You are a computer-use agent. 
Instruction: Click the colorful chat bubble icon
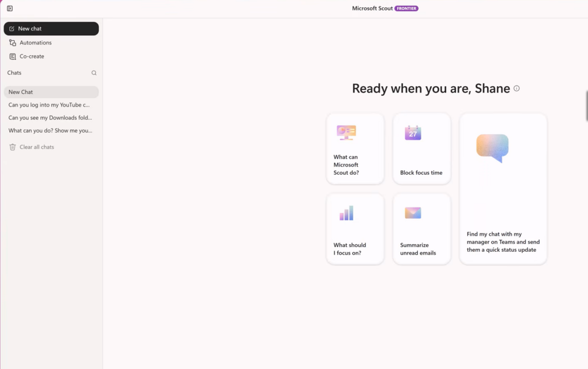point(492,148)
